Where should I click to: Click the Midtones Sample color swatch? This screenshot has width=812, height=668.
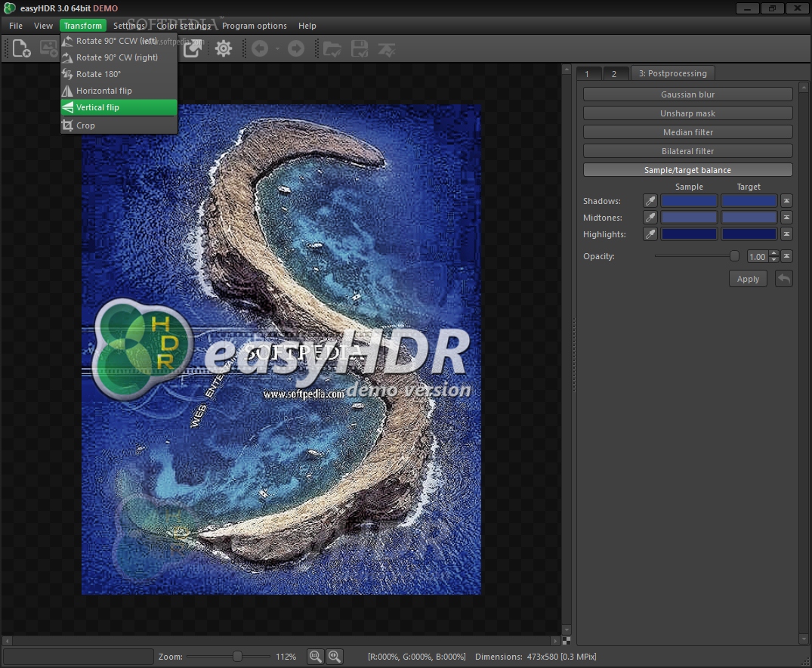[x=689, y=217]
